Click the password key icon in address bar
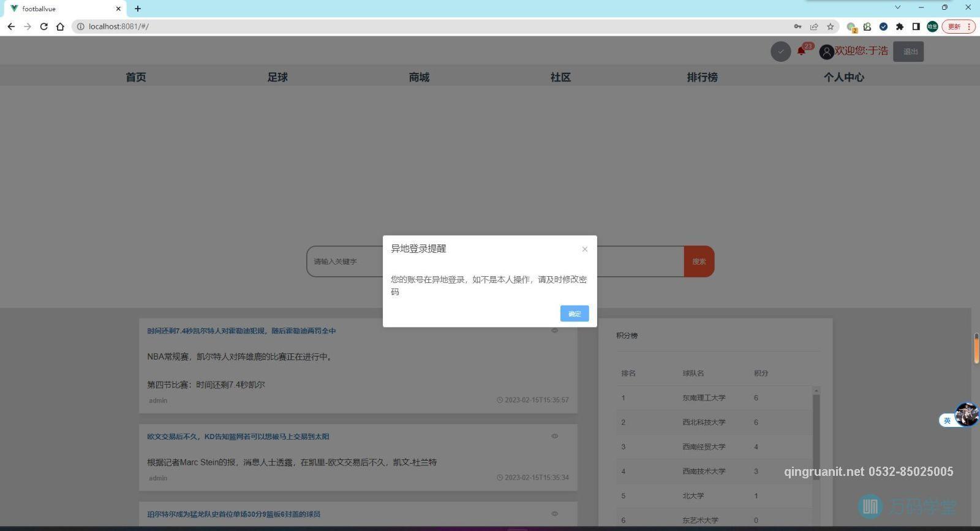Image resolution: width=980 pixels, height=531 pixels. [797, 26]
